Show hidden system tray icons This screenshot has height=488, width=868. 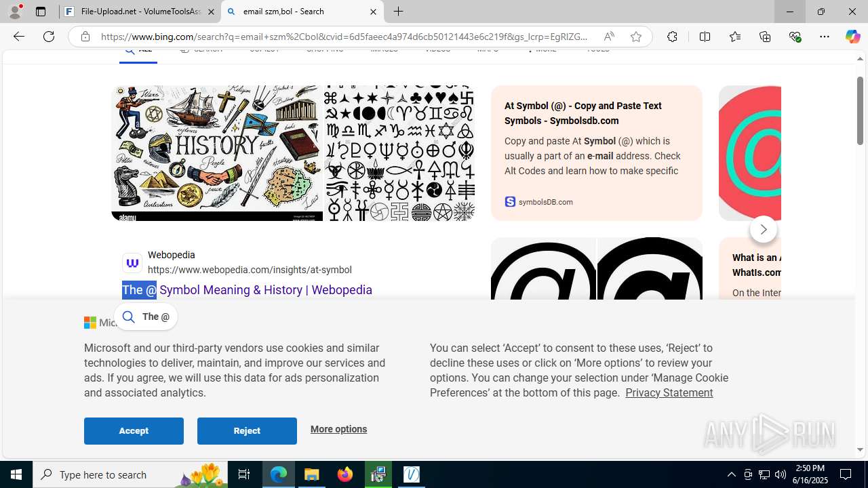click(731, 474)
